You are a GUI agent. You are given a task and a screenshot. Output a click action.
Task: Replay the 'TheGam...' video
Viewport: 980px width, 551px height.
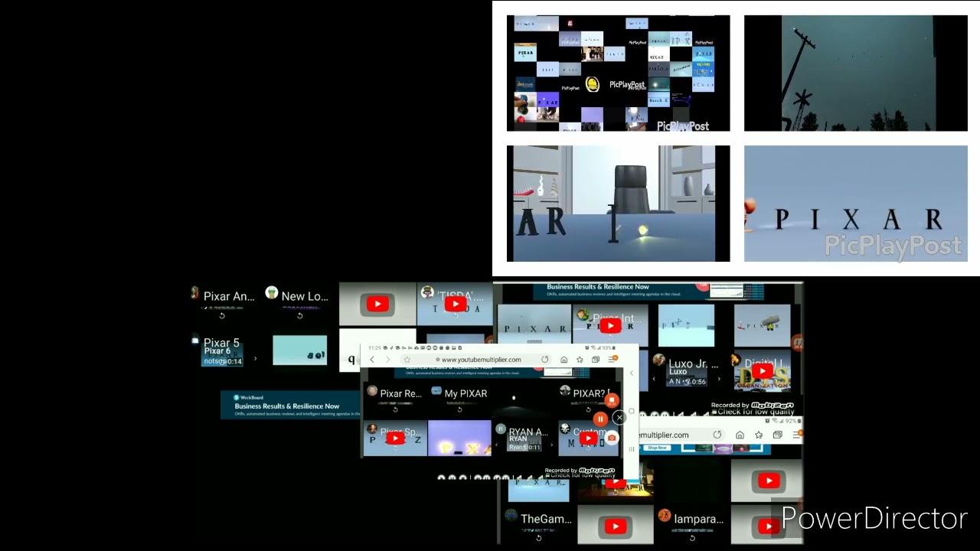pos(539,537)
